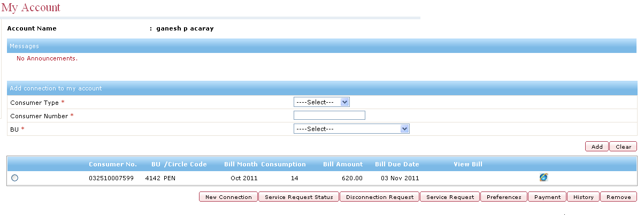Click the Consumer No. column header

113,164
